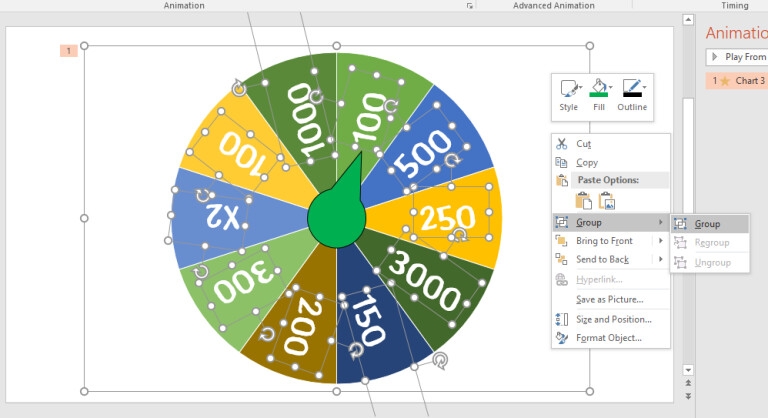Click the disabled Hyperlink menu item
Screen dimensions: 768x418
click(x=610, y=279)
